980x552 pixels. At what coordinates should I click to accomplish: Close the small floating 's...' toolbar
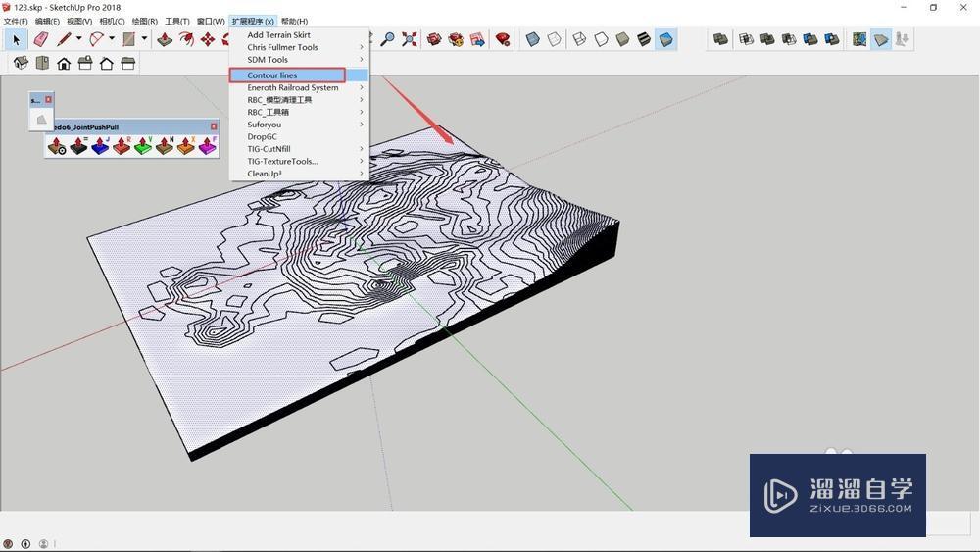(49, 99)
